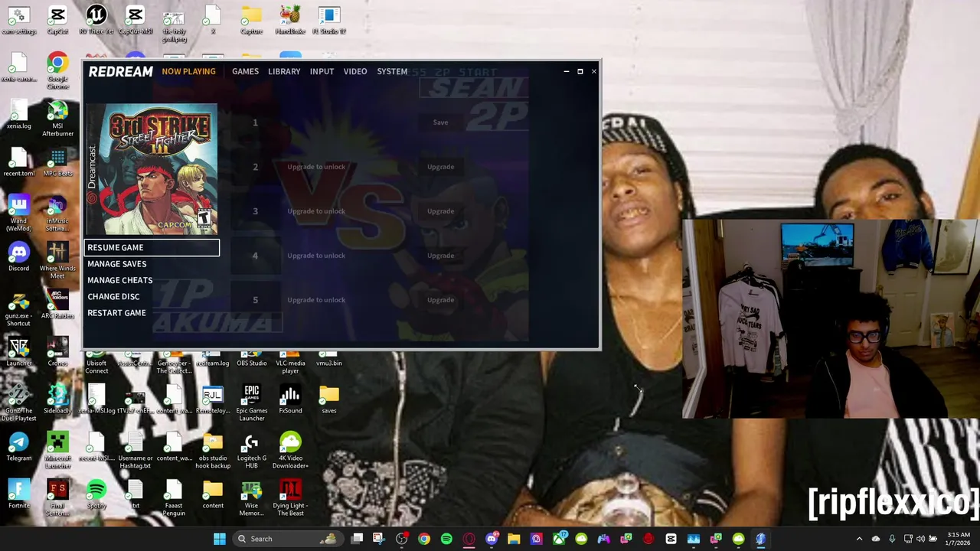Screen dimensions: 980x551
Task: Open volume control in system tray
Action: [x=920, y=539]
